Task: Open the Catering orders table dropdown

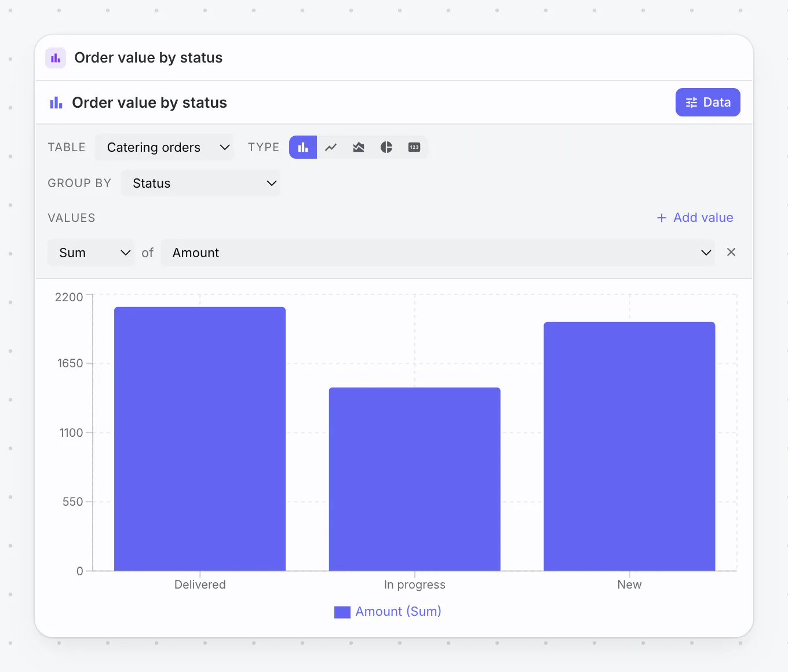Action: click(x=165, y=147)
